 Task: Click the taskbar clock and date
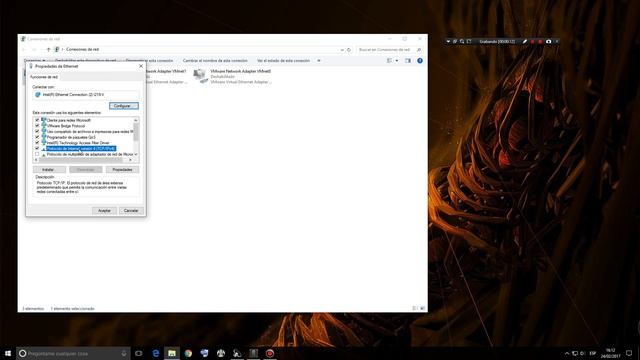(x=611, y=353)
